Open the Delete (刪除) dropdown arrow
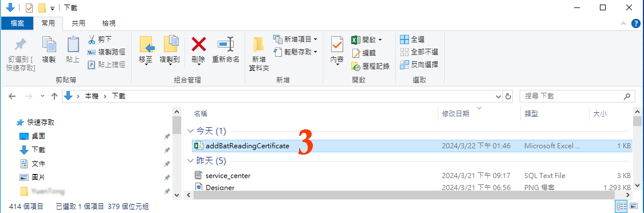Screen dimensions: 644x213 [x=199, y=65]
